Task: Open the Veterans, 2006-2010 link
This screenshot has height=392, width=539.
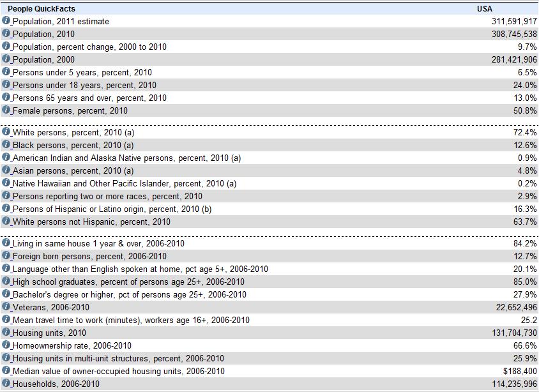Action: 51,308
